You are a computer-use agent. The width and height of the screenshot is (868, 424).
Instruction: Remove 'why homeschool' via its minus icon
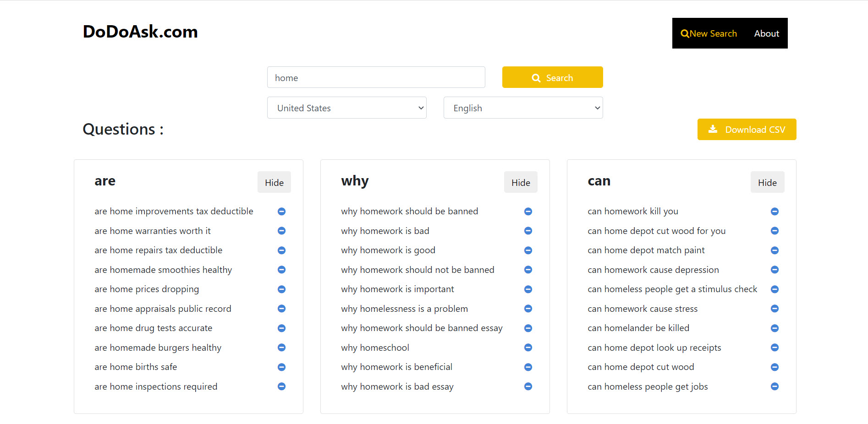(528, 348)
